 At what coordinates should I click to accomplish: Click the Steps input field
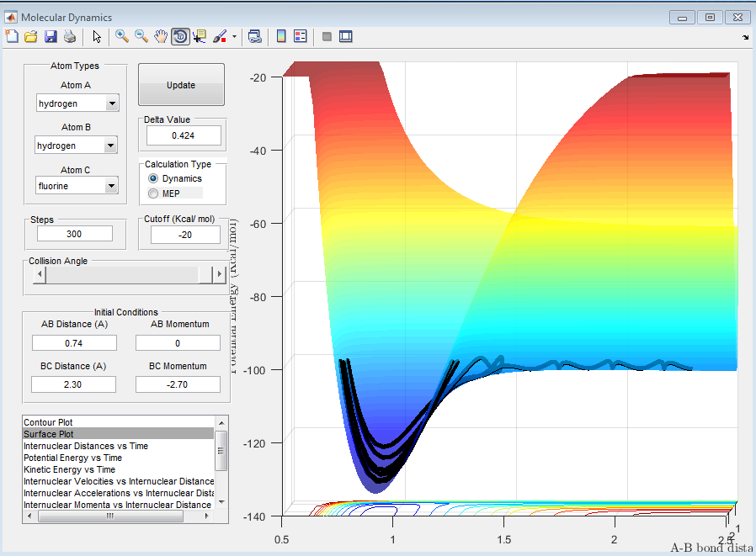[x=75, y=234]
